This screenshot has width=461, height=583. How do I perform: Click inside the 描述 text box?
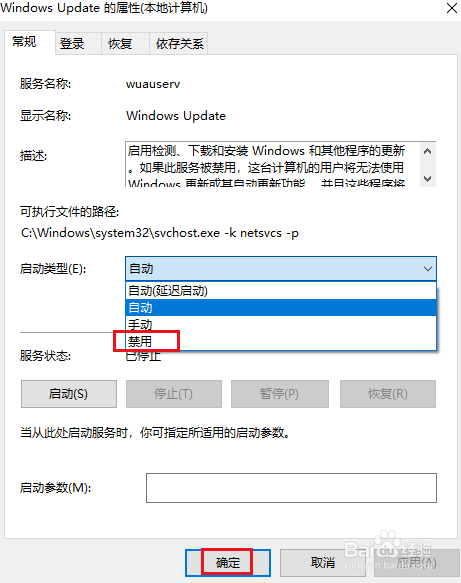[x=273, y=164]
